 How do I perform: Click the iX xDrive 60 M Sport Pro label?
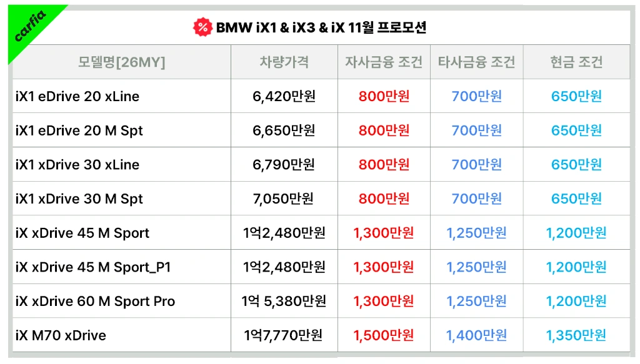tap(95, 301)
